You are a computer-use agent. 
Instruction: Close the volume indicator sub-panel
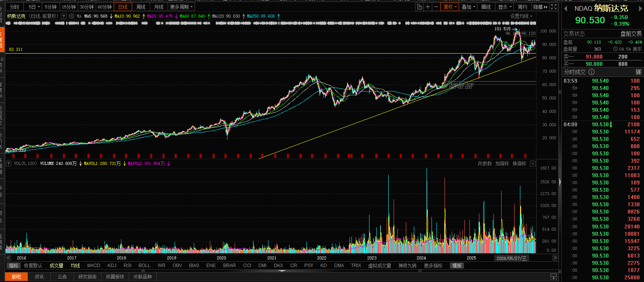coord(533,163)
